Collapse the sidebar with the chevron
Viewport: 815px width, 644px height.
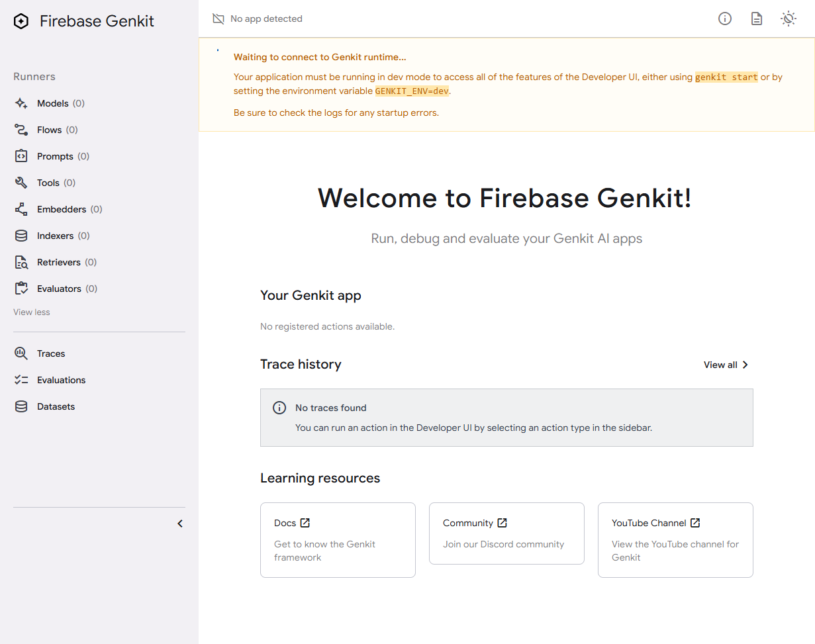tap(180, 524)
